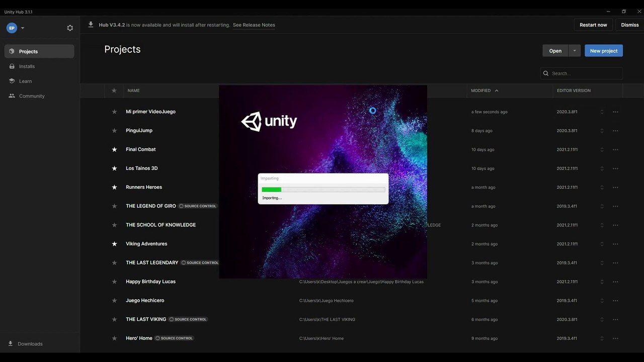Toggle favorite star for THE LAST LEGENDARY
This screenshot has height=362, width=644.
tap(114, 262)
